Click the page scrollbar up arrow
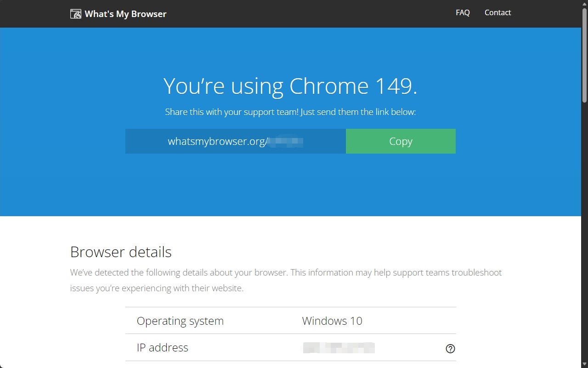 584,4
